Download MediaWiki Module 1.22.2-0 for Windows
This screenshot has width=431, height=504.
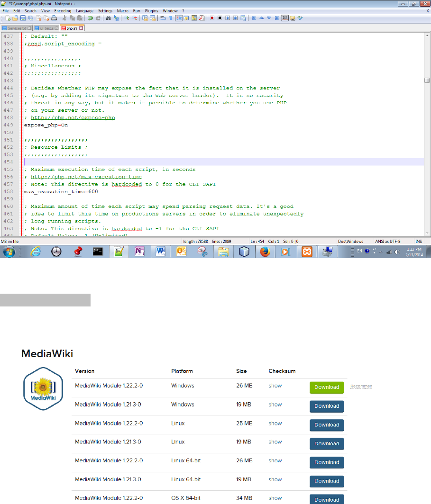[x=327, y=387]
